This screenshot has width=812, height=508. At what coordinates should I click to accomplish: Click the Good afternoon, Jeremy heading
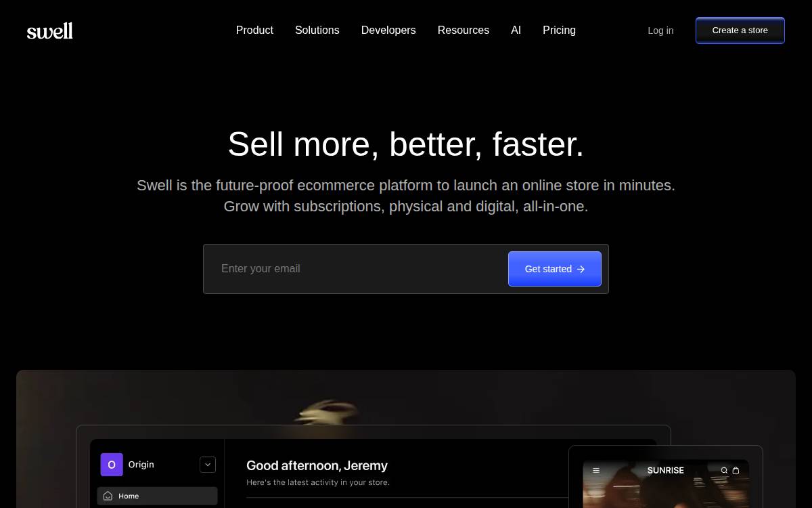point(317,465)
